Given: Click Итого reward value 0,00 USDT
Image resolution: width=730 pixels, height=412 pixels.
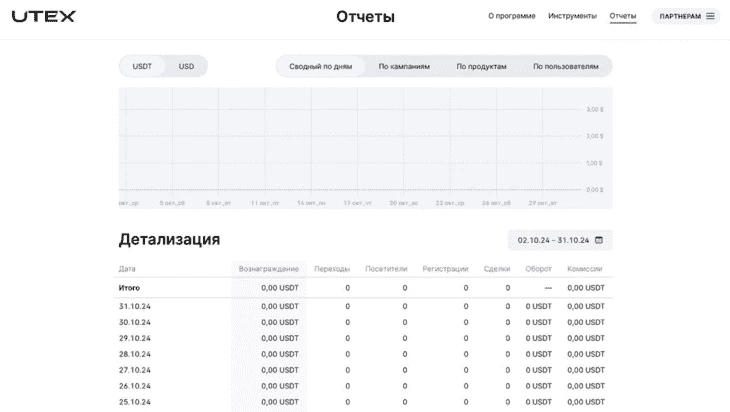Looking at the screenshot, I should (280, 288).
